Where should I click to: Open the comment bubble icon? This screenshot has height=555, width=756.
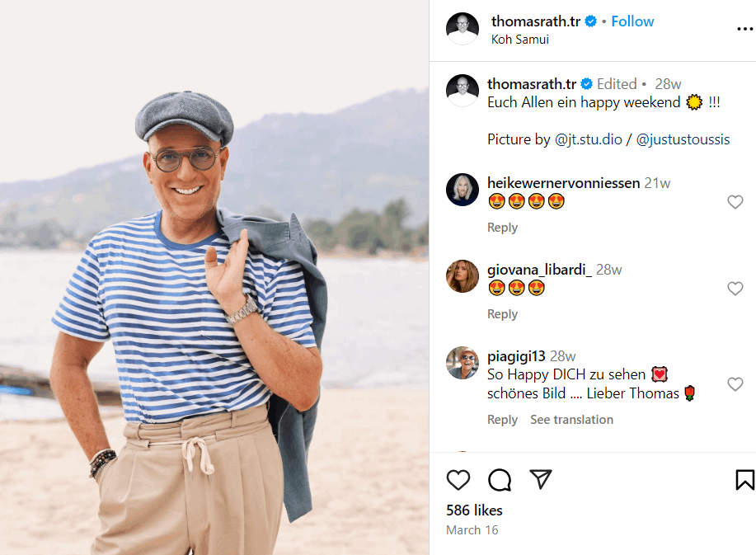pos(500,480)
